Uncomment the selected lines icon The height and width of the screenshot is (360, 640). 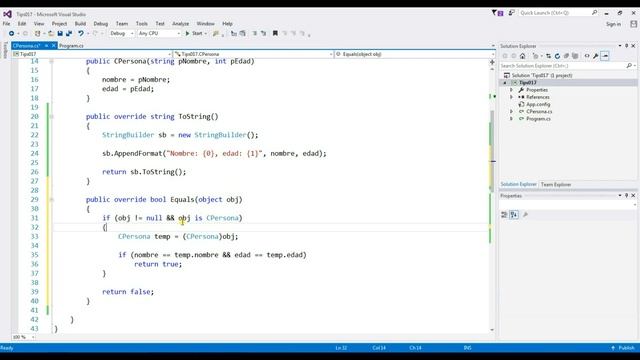263,33
